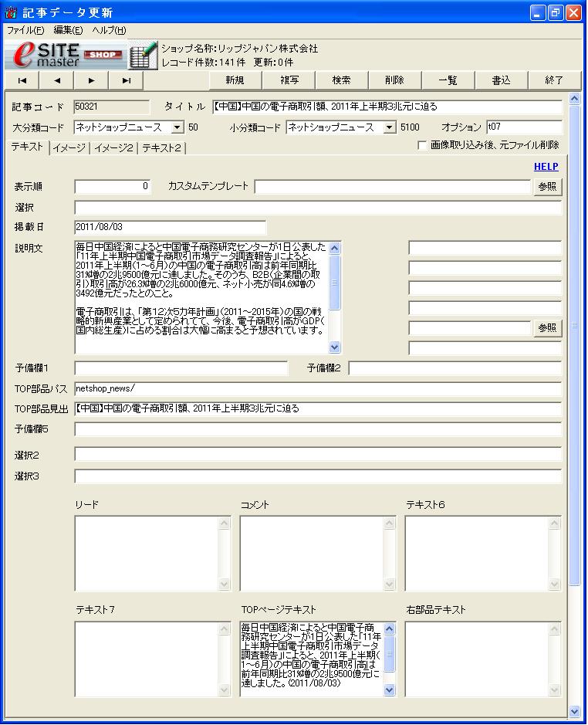Screen dimensions: 588x725
Task: Go to the next record
Action: (x=91, y=80)
